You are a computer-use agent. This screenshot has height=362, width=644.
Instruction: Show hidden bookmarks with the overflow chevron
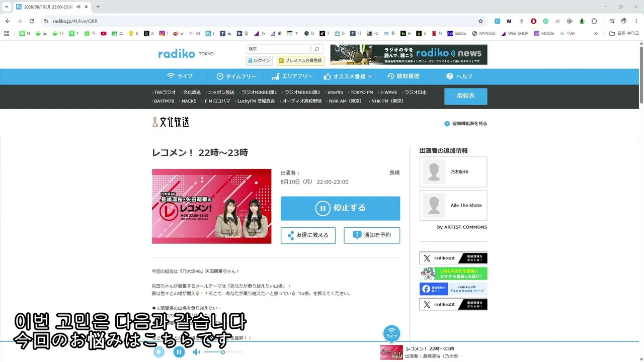click(596, 34)
